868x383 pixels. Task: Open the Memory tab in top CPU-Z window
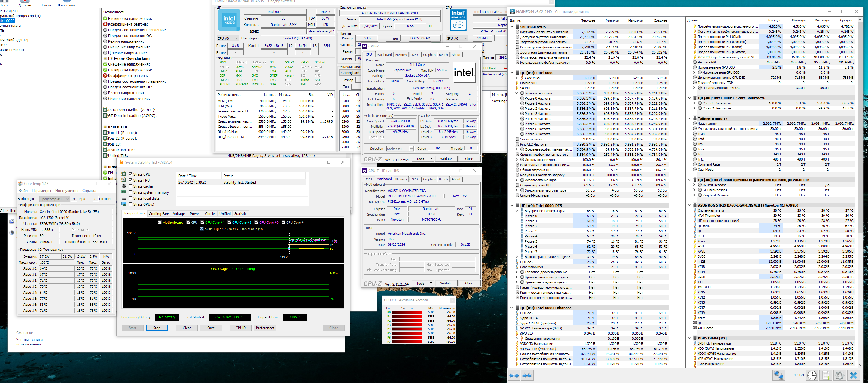point(401,55)
